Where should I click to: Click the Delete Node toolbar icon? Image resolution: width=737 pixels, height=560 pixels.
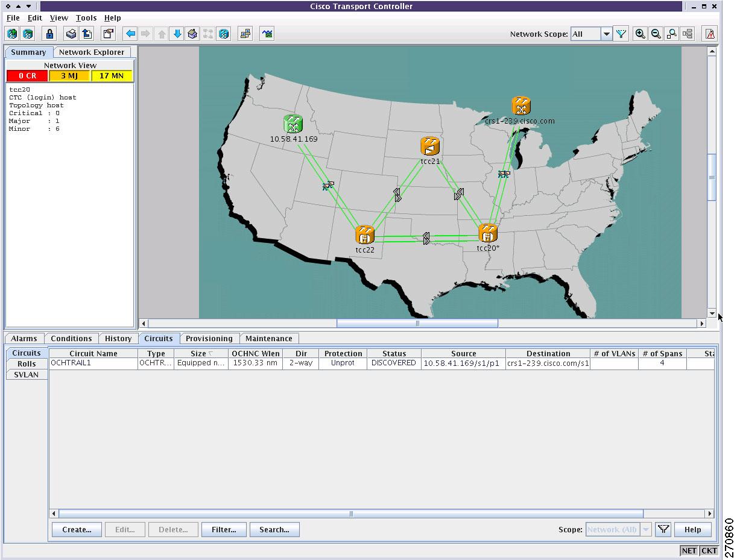point(28,34)
